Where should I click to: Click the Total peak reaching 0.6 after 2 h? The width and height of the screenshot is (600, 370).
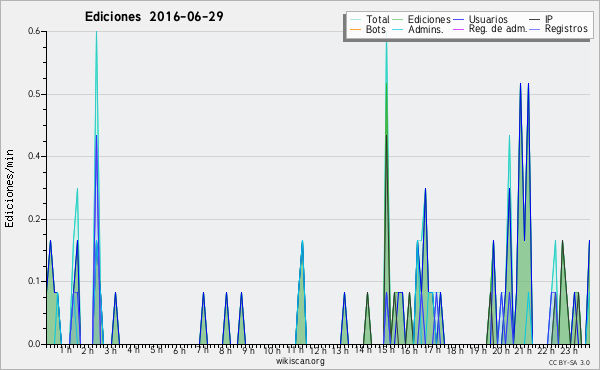(x=96, y=32)
